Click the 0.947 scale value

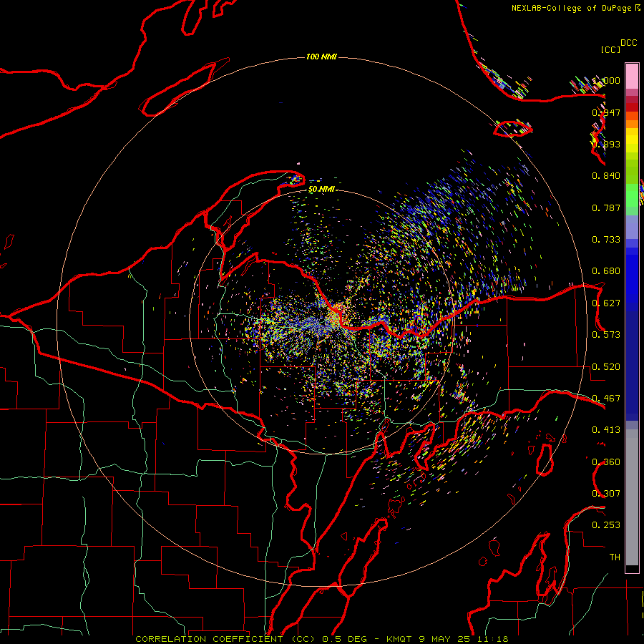pyautogui.click(x=606, y=112)
